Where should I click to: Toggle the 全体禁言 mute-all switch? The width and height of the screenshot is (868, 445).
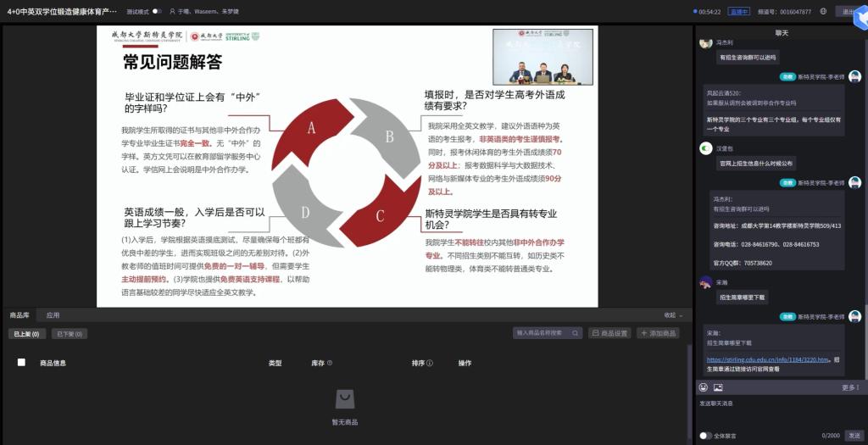[x=705, y=436]
